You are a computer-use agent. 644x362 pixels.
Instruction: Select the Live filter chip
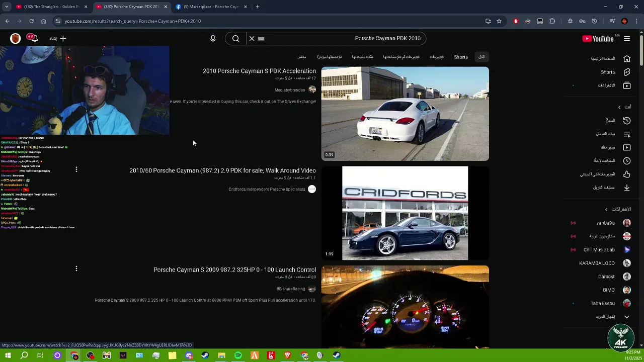[301, 57]
